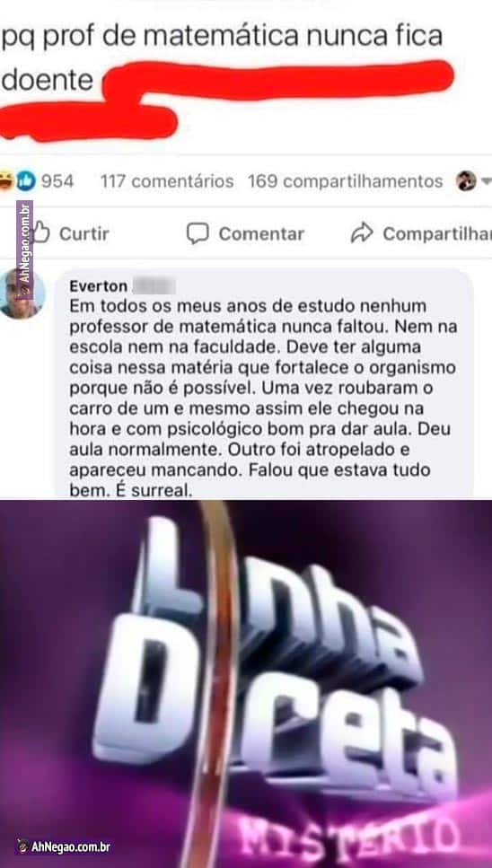The image size is (492, 868).
Task: Click the vertical AhNegao.com.br side watermark
Action: [24, 250]
